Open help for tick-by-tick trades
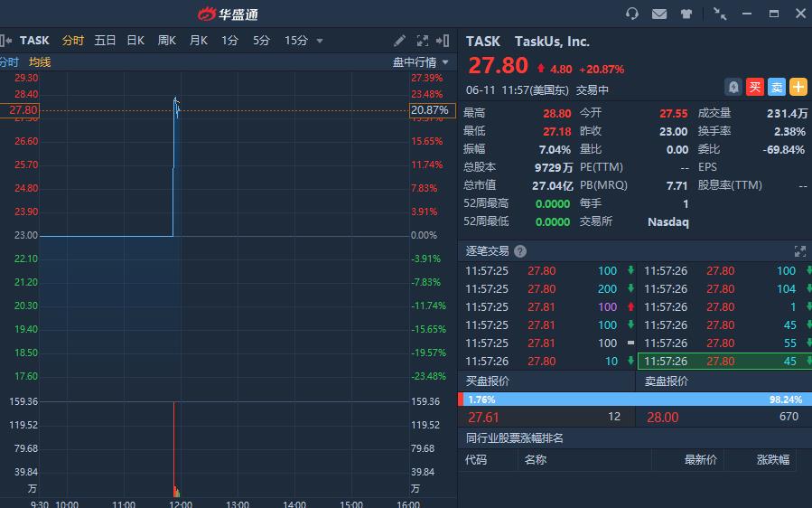812x508 pixels. point(520,251)
